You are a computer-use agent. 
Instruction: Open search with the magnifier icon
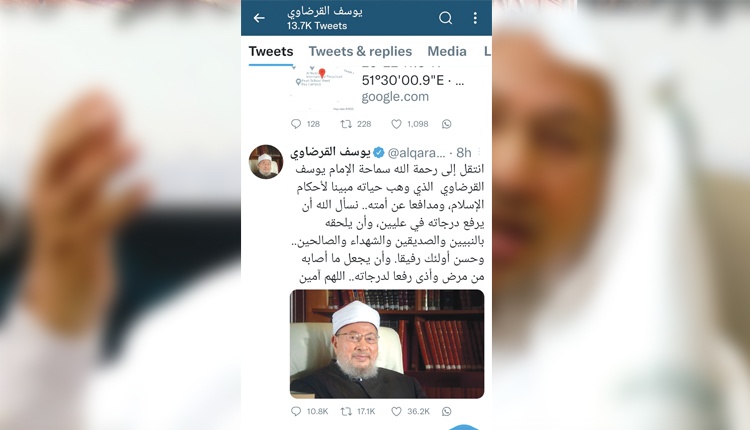(445, 18)
